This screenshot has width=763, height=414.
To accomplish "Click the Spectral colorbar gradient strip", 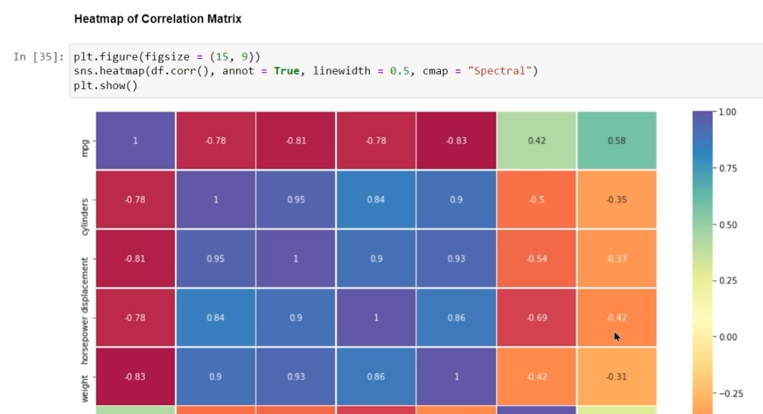I will point(703,250).
